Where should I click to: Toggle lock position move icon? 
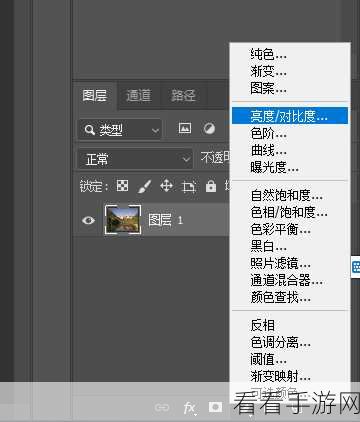tap(166, 185)
